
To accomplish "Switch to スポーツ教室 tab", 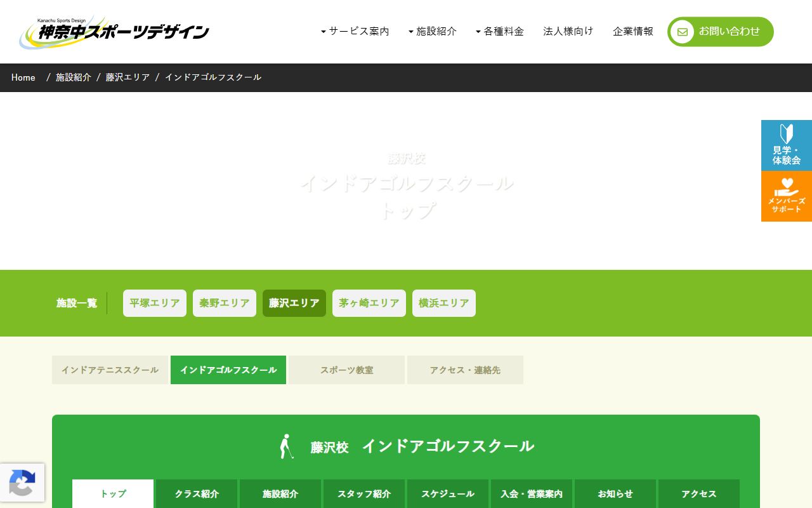I will pos(346,370).
